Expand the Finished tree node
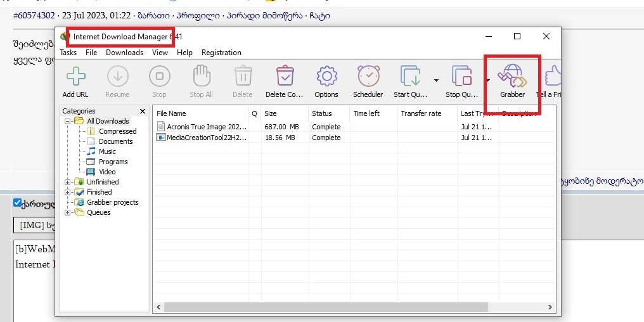Image resolution: width=644 pixels, height=322 pixels. [67, 192]
